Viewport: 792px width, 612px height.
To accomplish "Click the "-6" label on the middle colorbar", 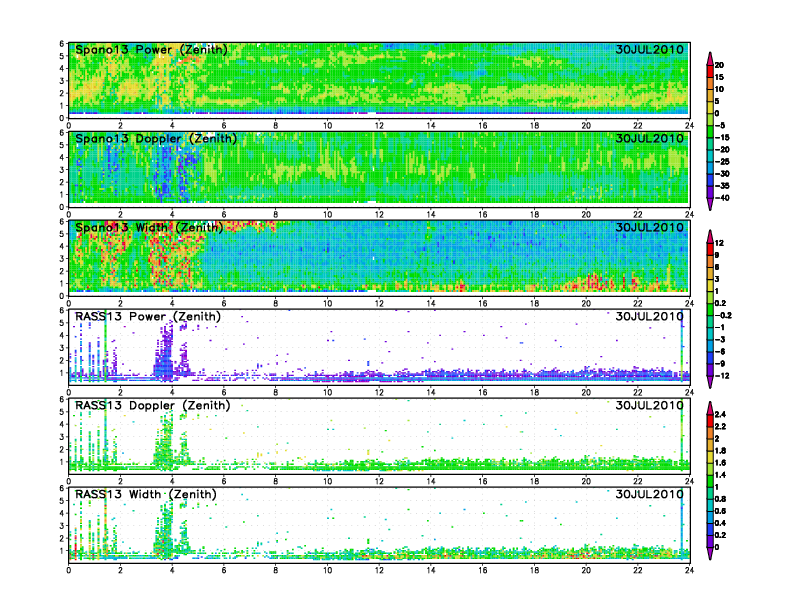I will [720, 352].
